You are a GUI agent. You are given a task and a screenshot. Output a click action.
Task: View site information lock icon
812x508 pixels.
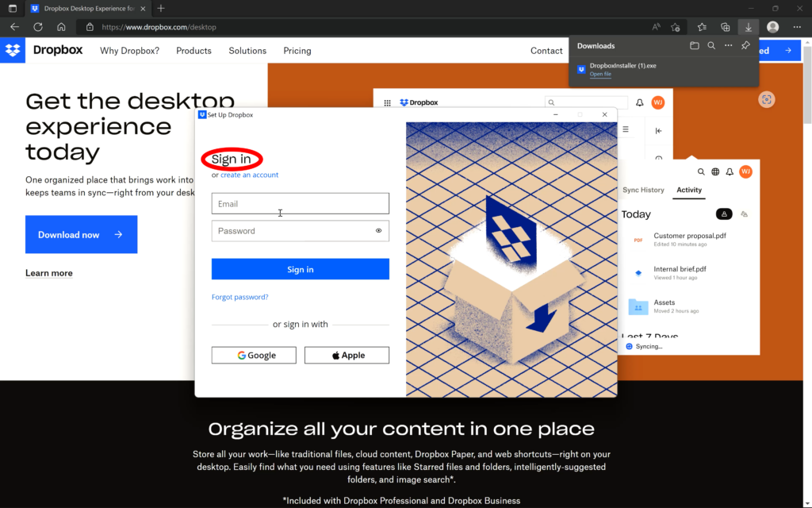90,27
